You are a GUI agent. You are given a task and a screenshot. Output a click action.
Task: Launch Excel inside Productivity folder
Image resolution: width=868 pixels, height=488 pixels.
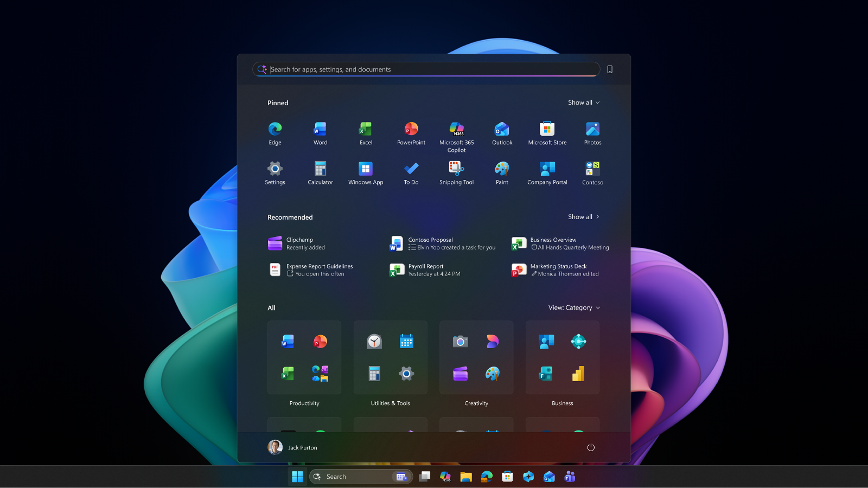(x=288, y=374)
